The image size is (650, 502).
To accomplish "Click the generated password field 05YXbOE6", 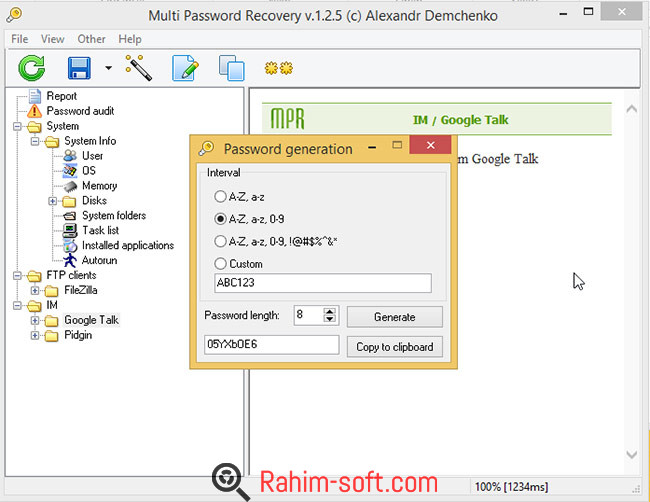I will pyautogui.click(x=272, y=344).
